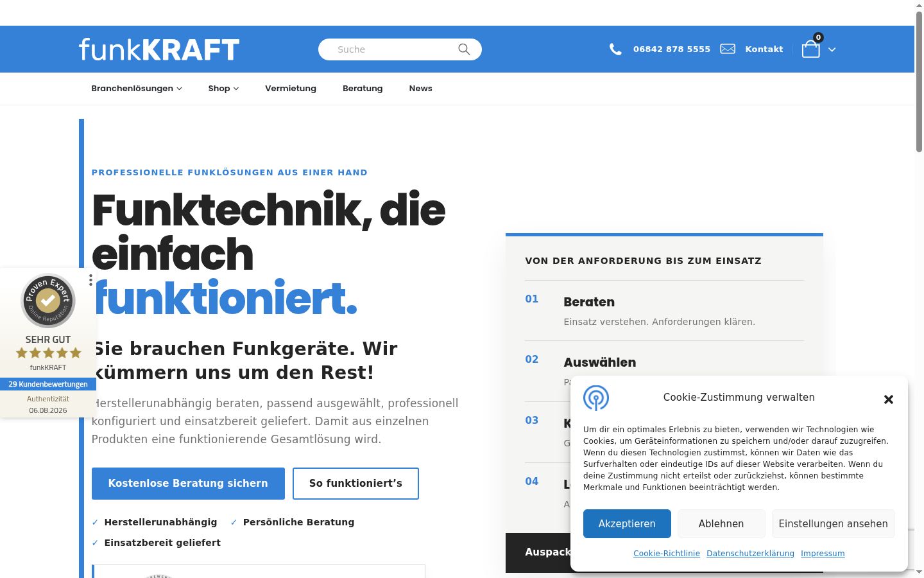Screen dimensions: 924x578
Task: Click the phone handset icon
Action: [615, 49]
